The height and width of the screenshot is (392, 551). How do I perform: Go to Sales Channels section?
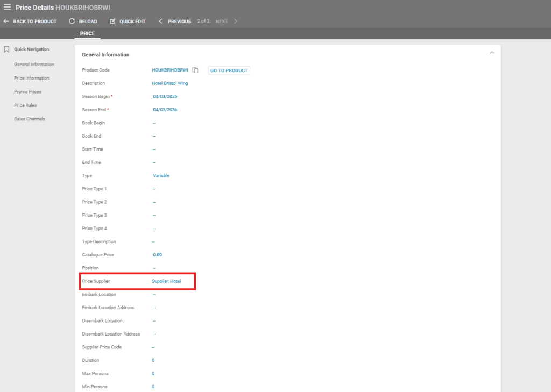coord(30,119)
